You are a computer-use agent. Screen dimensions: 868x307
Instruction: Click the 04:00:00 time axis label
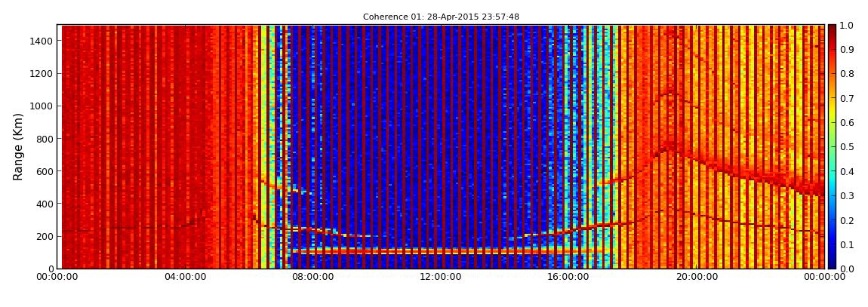point(185,277)
